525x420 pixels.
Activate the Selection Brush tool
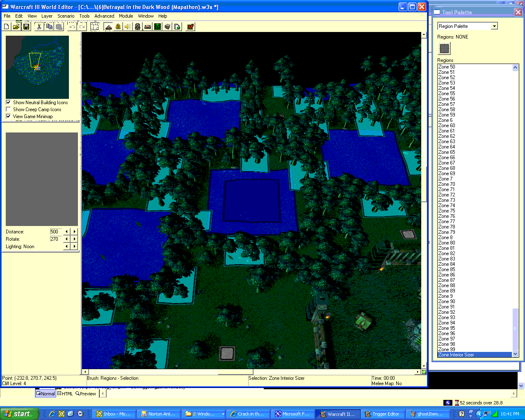pyautogui.click(x=95, y=27)
